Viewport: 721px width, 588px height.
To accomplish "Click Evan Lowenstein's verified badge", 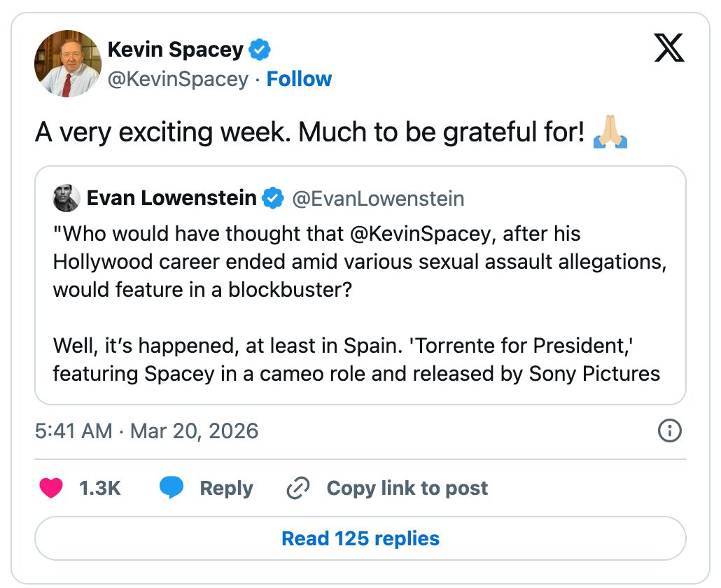I will point(272,199).
